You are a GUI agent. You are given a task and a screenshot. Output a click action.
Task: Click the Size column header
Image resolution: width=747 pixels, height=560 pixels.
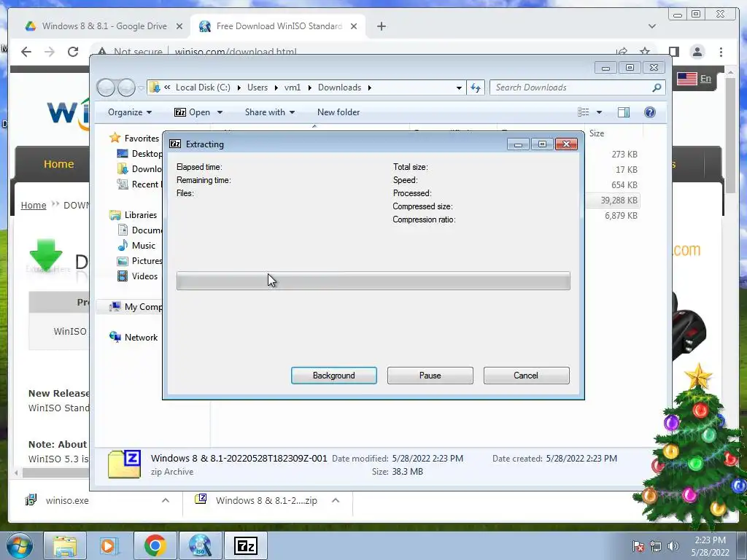pos(597,133)
